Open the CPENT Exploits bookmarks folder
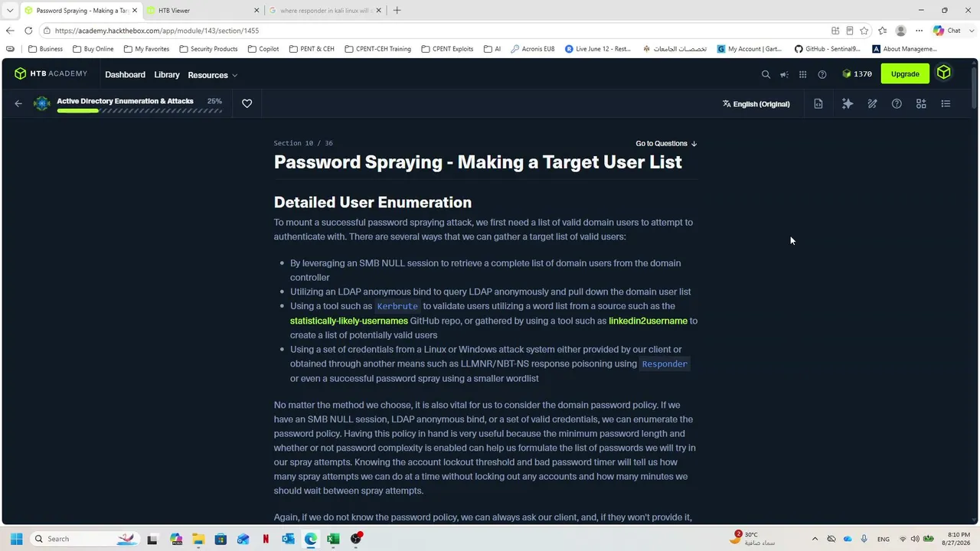 447,49
